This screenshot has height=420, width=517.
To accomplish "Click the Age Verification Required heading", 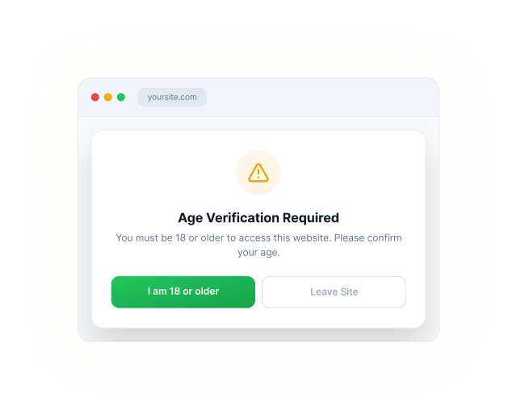I will (258, 218).
